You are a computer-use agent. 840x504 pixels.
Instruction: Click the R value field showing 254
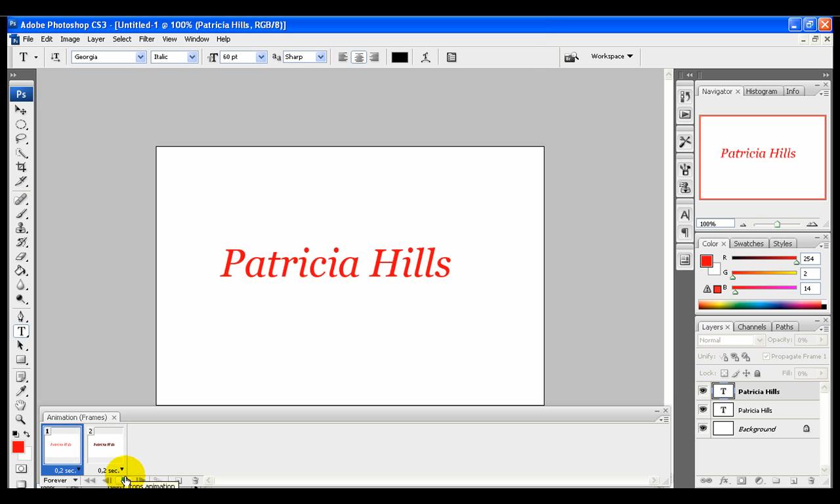810,259
